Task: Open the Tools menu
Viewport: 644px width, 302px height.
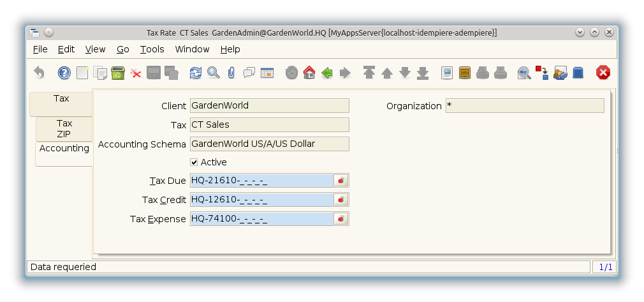Action: pos(152,49)
